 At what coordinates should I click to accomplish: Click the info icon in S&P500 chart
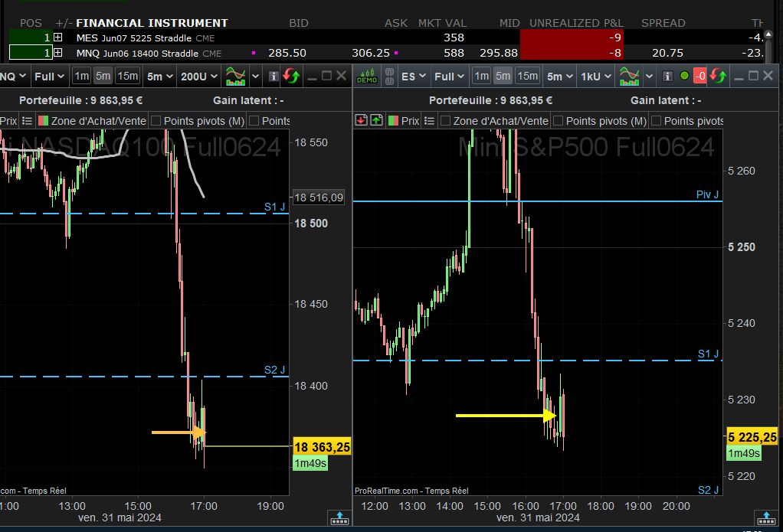[x=667, y=77]
